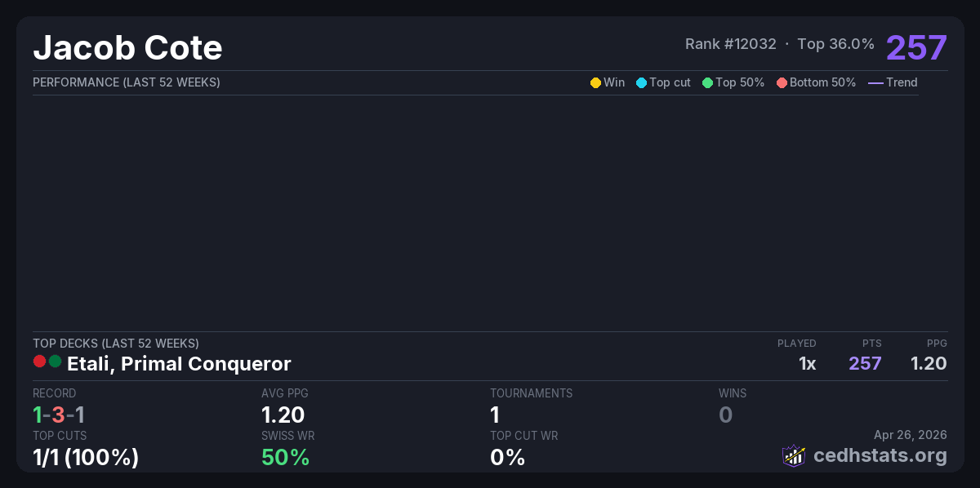Select the Rank #12032 text
This screenshot has width=980, height=488.
[x=730, y=44]
